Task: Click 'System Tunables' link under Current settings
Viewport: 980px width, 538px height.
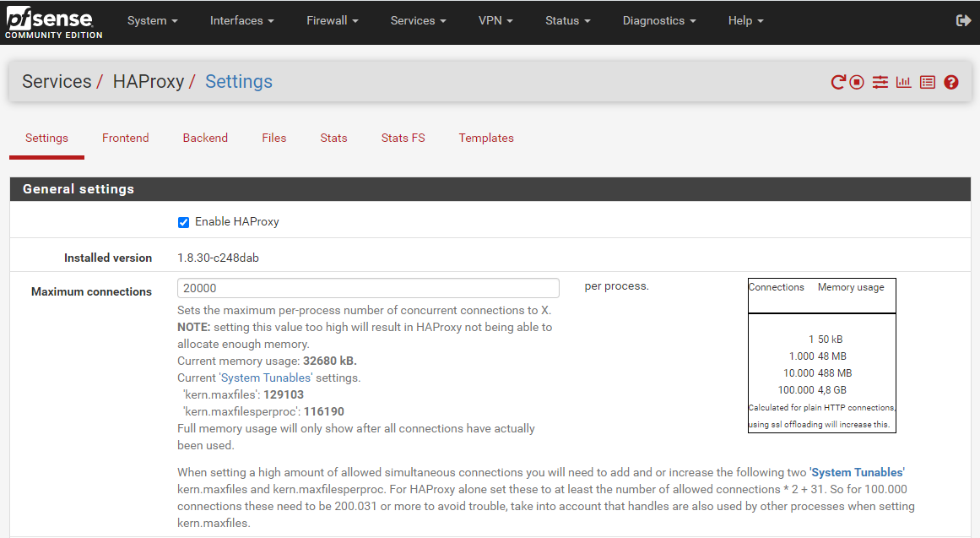Action: pyautogui.click(x=266, y=378)
